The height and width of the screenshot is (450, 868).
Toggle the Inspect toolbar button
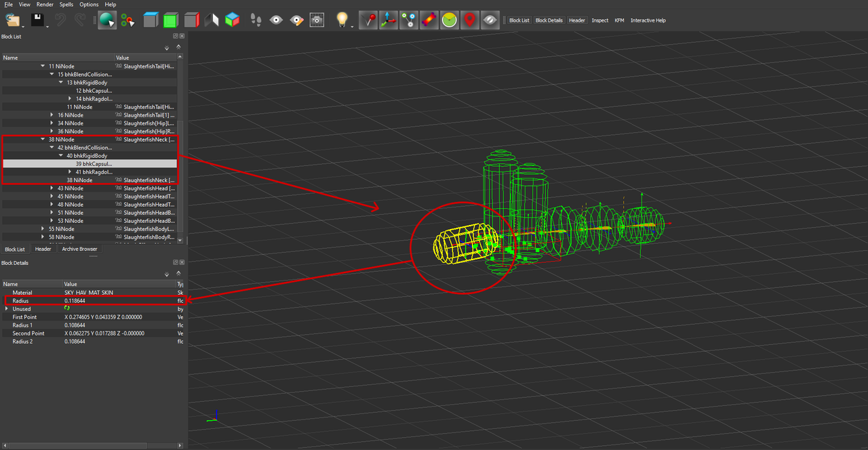tap(600, 20)
